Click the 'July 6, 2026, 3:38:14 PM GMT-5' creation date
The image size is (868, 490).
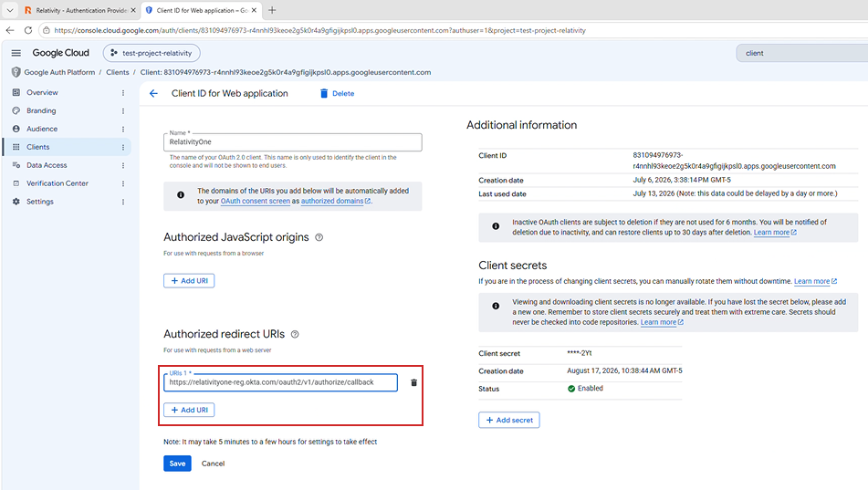click(682, 180)
